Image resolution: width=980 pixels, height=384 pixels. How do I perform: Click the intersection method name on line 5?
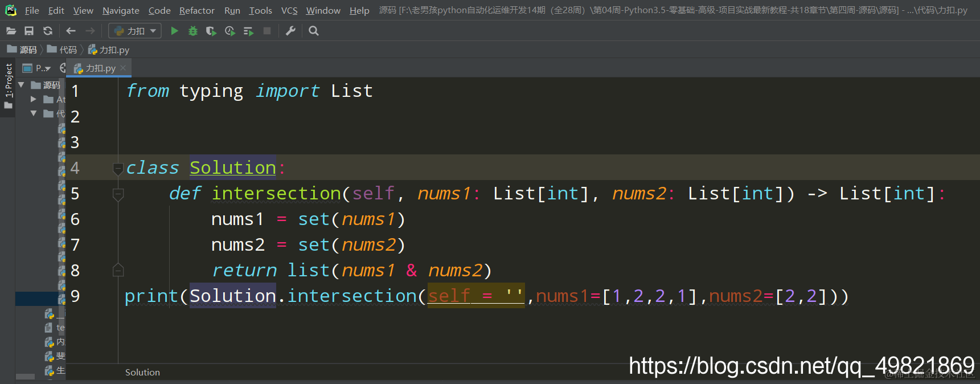[x=276, y=193]
